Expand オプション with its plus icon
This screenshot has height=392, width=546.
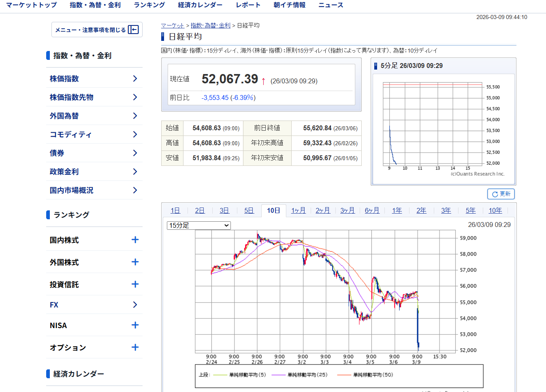point(135,348)
